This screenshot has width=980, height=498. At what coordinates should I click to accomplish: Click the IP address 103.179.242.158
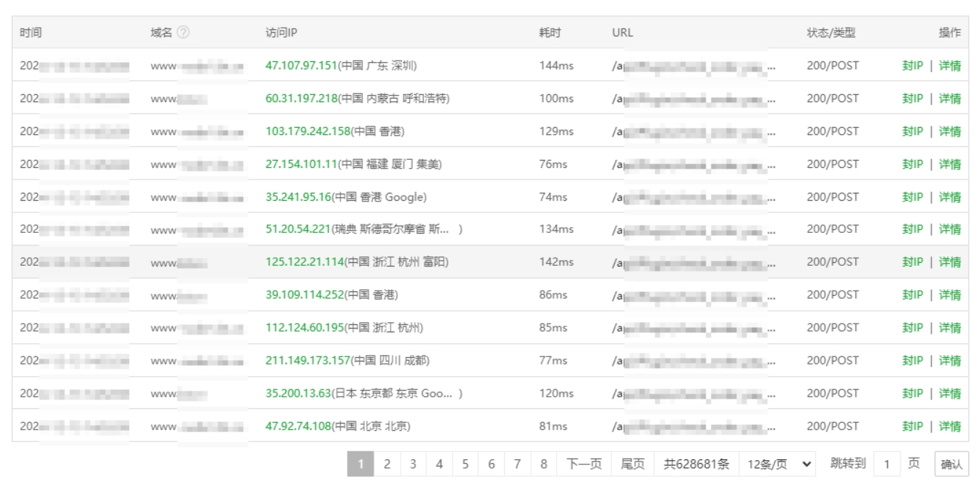click(x=308, y=131)
